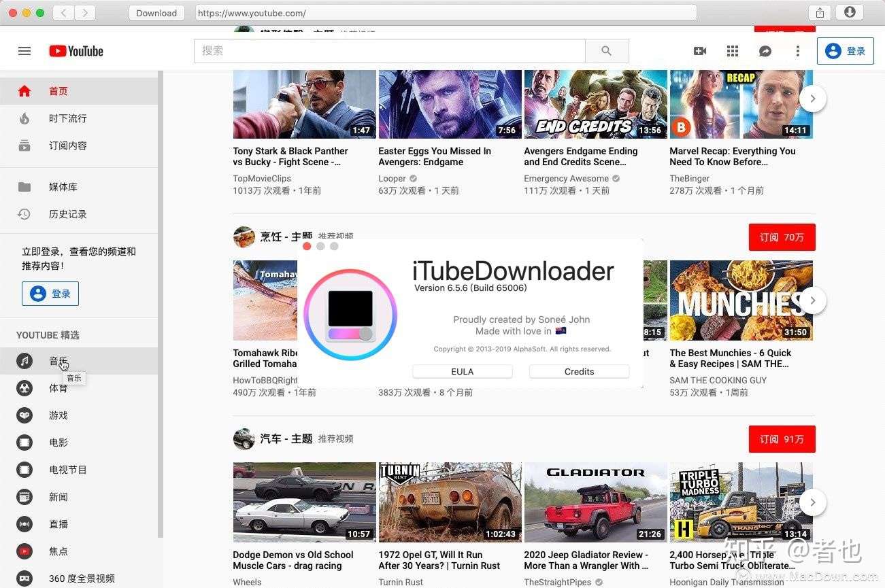Subscribe with 订阅 91万 button
This screenshot has width=885, height=588.
[x=782, y=439]
